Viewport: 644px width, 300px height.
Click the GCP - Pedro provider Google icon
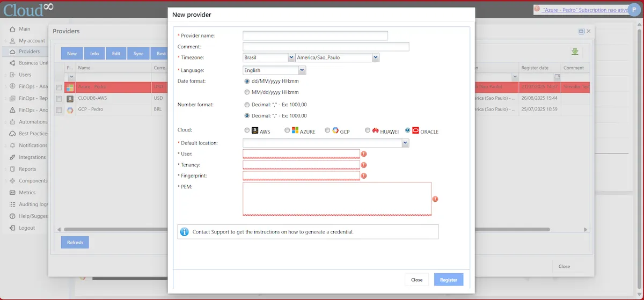pyautogui.click(x=70, y=109)
